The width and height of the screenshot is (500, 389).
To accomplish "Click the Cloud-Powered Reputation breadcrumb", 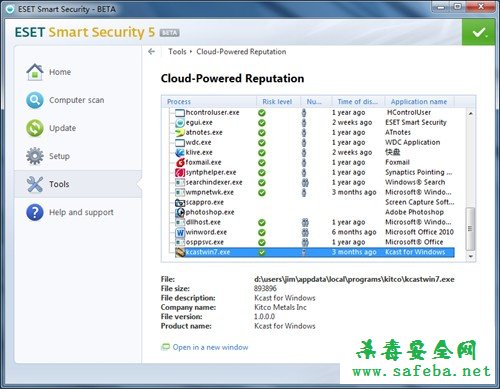I will 241,52.
